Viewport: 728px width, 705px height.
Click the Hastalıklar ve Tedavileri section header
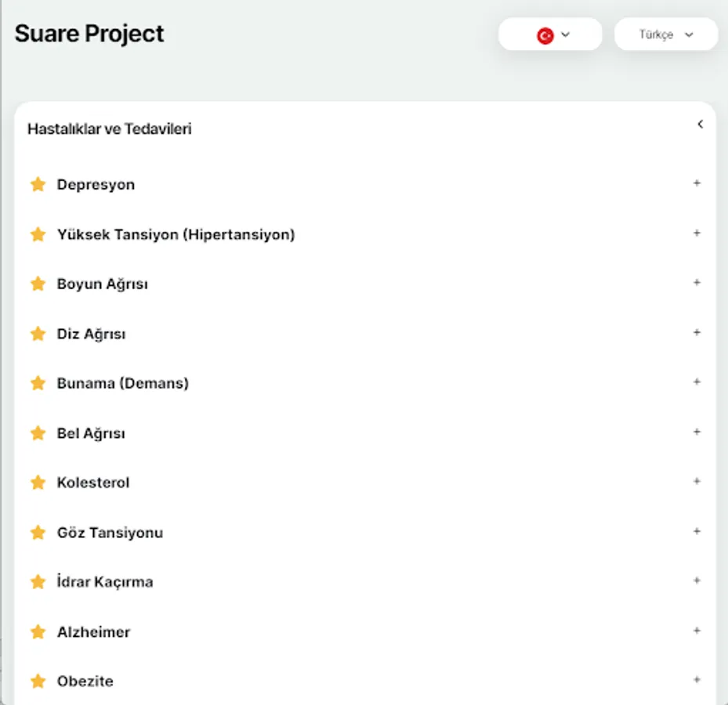(110, 128)
